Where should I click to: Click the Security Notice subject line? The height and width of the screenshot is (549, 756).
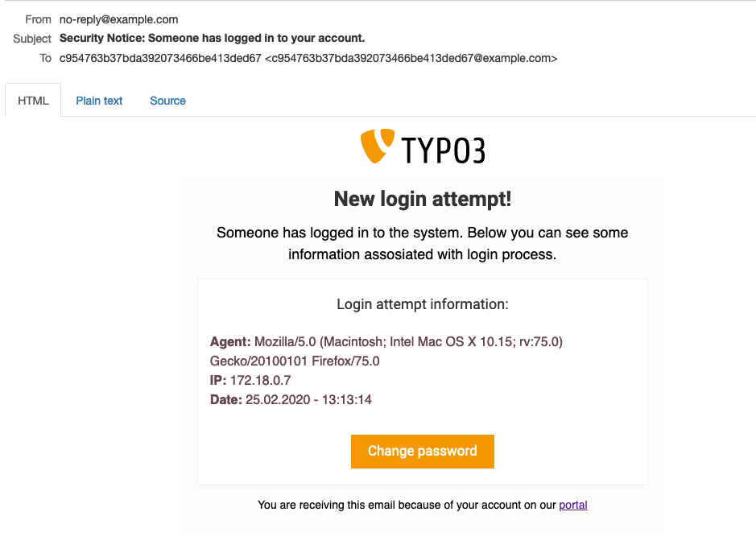click(212, 38)
